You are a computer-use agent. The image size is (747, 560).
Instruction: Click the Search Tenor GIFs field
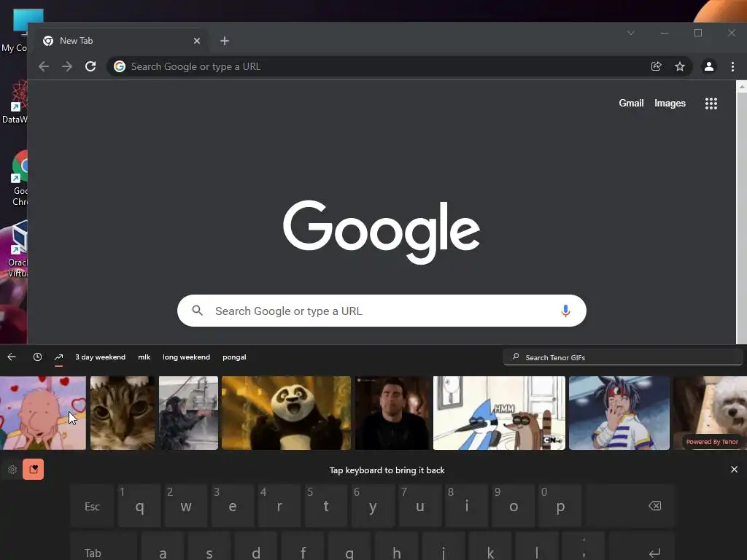pyautogui.click(x=623, y=357)
